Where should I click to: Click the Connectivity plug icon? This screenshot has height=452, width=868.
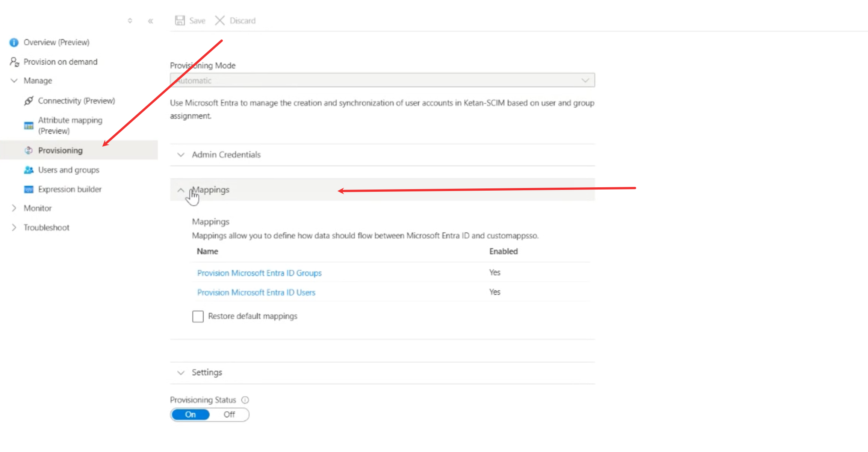[x=29, y=101]
